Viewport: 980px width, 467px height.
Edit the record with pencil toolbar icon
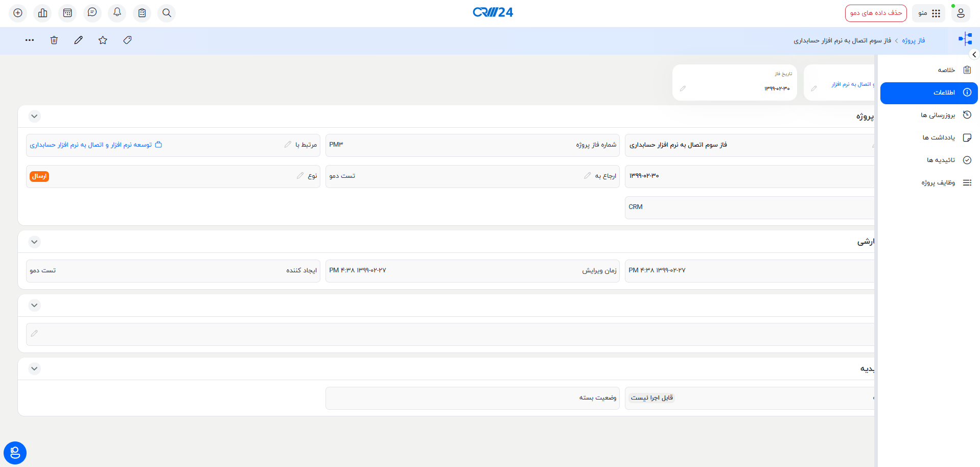click(78, 40)
